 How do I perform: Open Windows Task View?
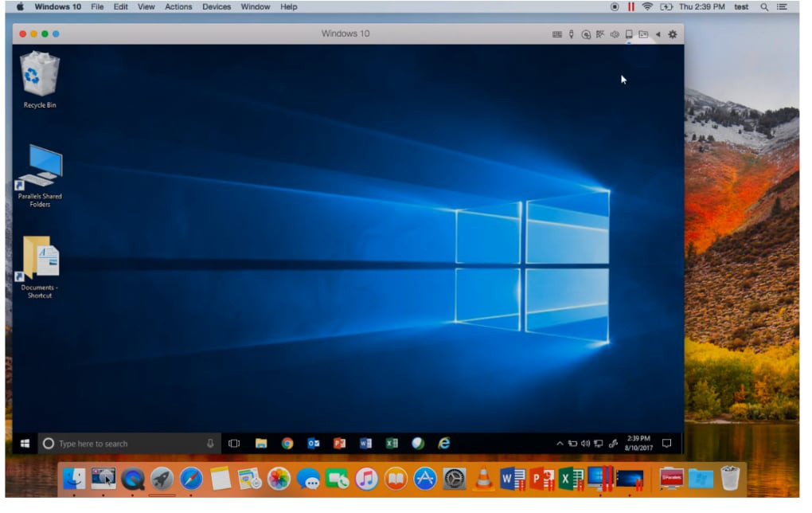click(x=234, y=444)
